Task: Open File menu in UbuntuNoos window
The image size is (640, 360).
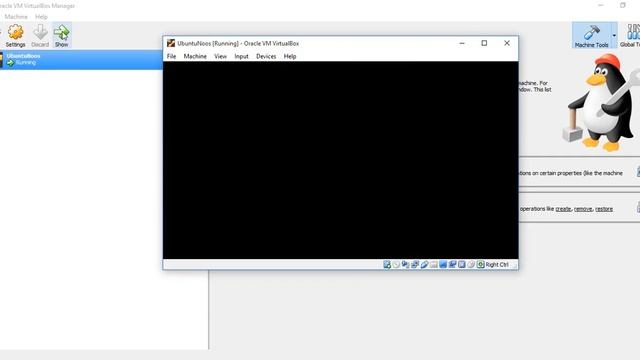Action: [171, 56]
